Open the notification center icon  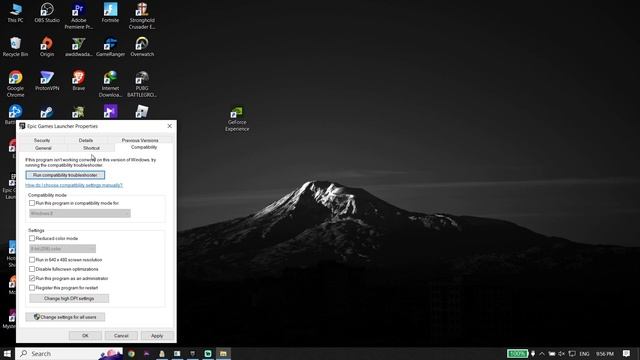pos(627,353)
